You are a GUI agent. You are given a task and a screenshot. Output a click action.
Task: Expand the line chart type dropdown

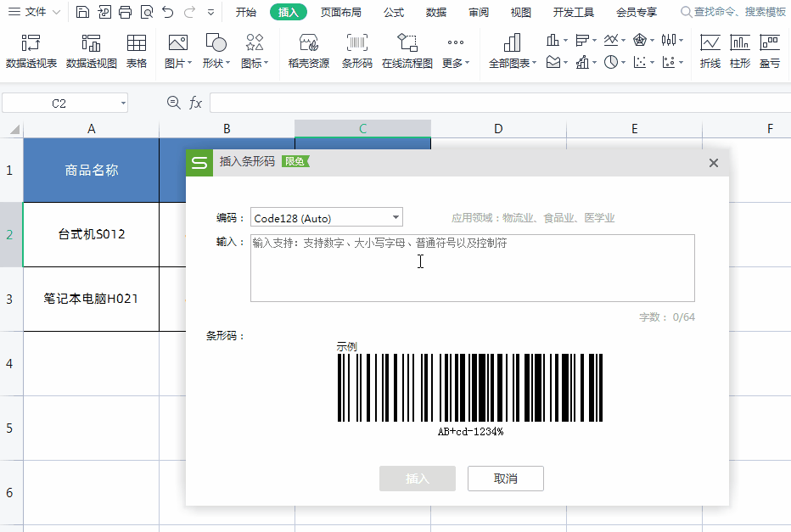624,40
